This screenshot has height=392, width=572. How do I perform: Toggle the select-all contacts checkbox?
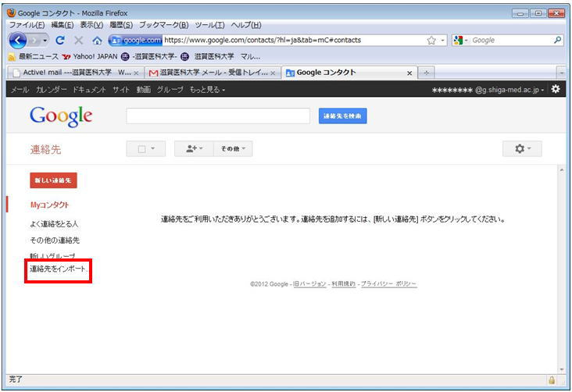142,149
